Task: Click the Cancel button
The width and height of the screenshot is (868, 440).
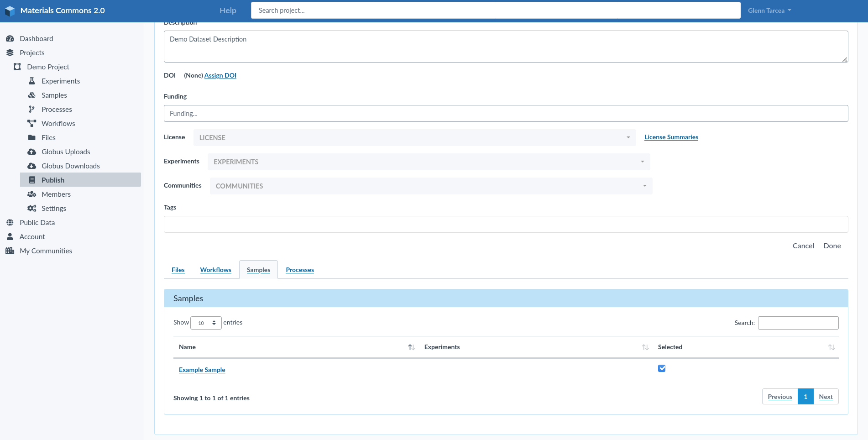Action: pos(803,246)
